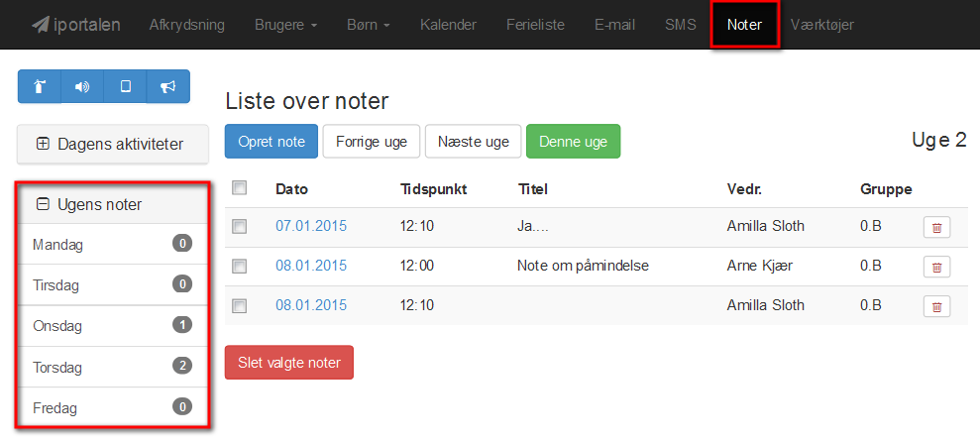The image size is (980, 442).
Task: Click the speaker volume icon button
Action: [x=82, y=86]
